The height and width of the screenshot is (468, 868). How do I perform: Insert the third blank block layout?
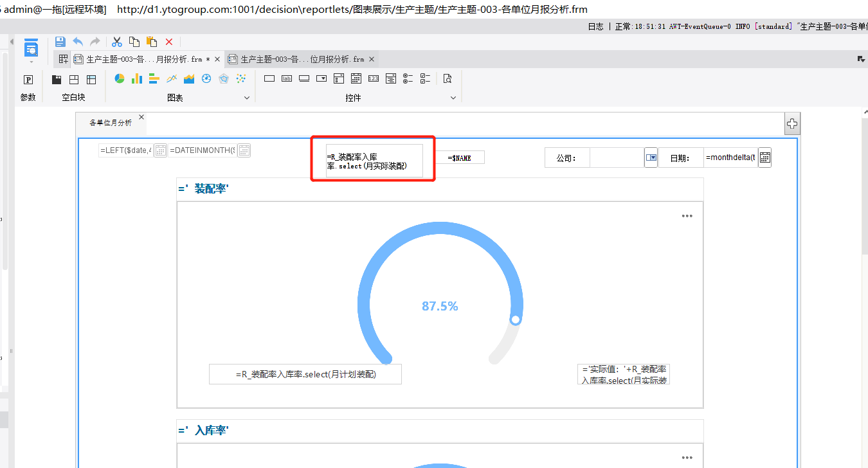pos(91,80)
